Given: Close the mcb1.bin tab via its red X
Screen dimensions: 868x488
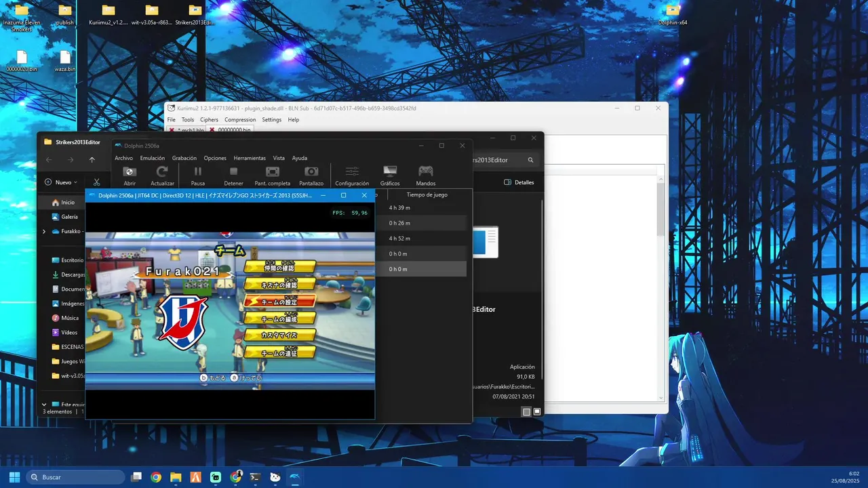Looking at the screenshot, I should click(x=171, y=130).
